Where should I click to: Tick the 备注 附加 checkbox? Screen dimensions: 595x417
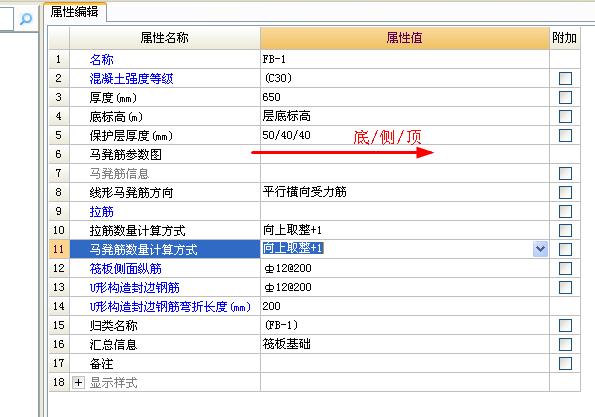(x=565, y=363)
